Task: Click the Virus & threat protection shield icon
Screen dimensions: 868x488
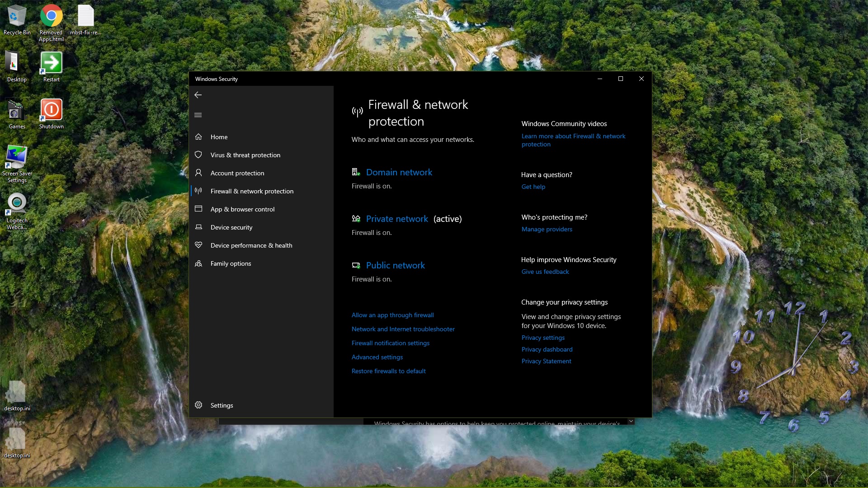Action: click(x=198, y=155)
